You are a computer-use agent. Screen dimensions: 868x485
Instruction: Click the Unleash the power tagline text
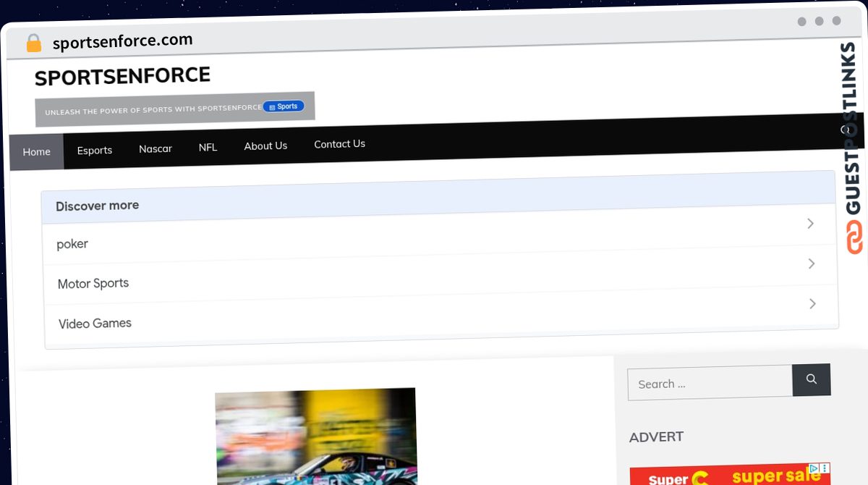(153, 109)
